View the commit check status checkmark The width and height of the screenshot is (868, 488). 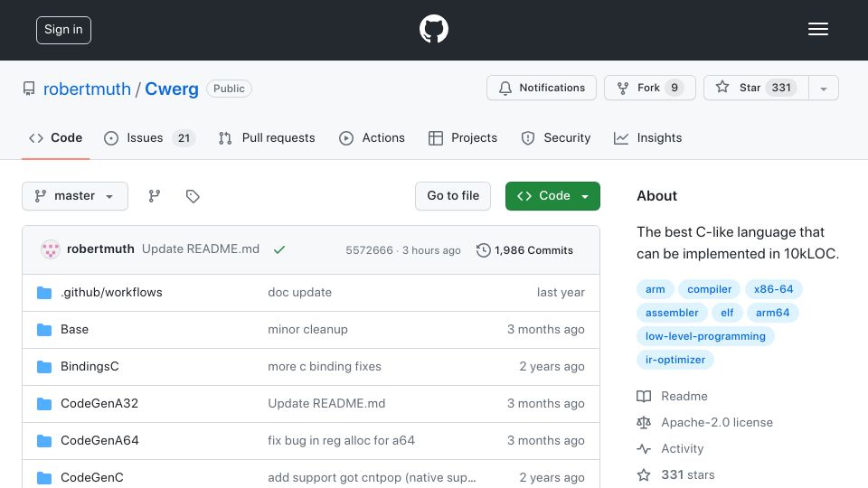[x=279, y=249]
